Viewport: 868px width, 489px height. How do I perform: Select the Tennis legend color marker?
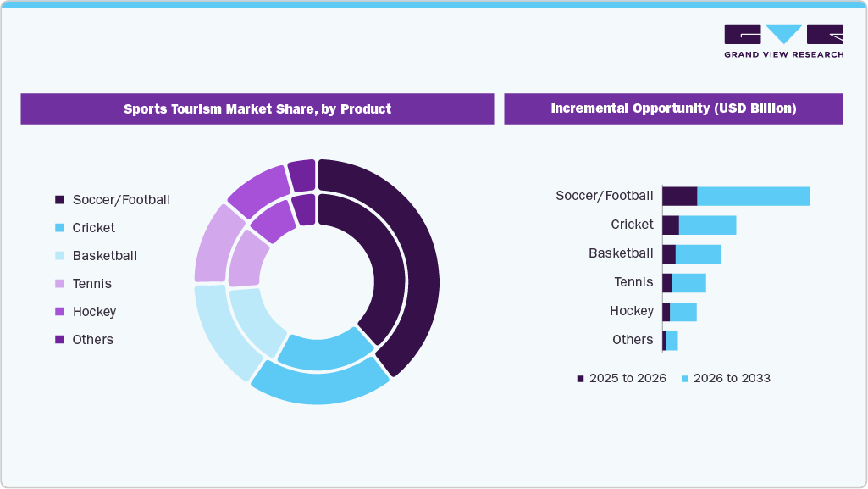coord(58,283)
